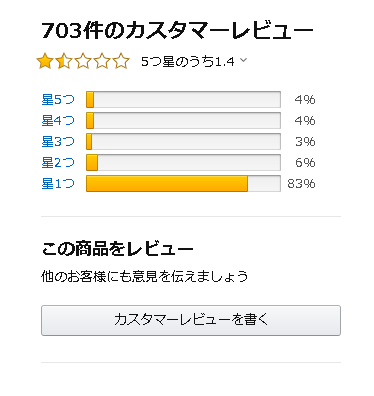The width and height of the screenshot is (374, 396).
Task: Click the 2-star histogram bar
Action: click(x=183, y=163)
